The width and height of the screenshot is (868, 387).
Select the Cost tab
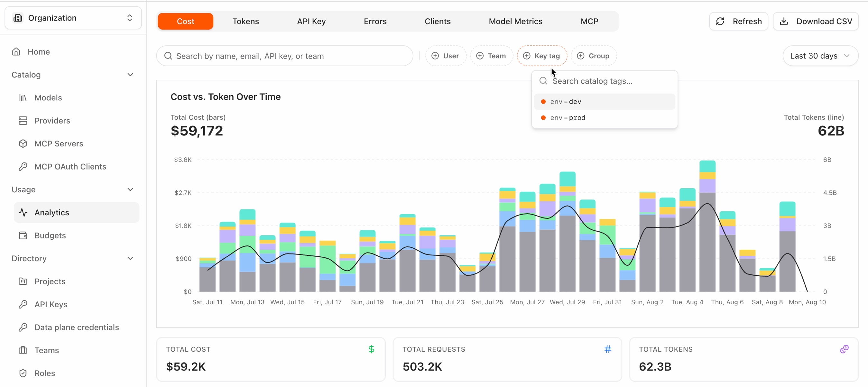(185, 21)
